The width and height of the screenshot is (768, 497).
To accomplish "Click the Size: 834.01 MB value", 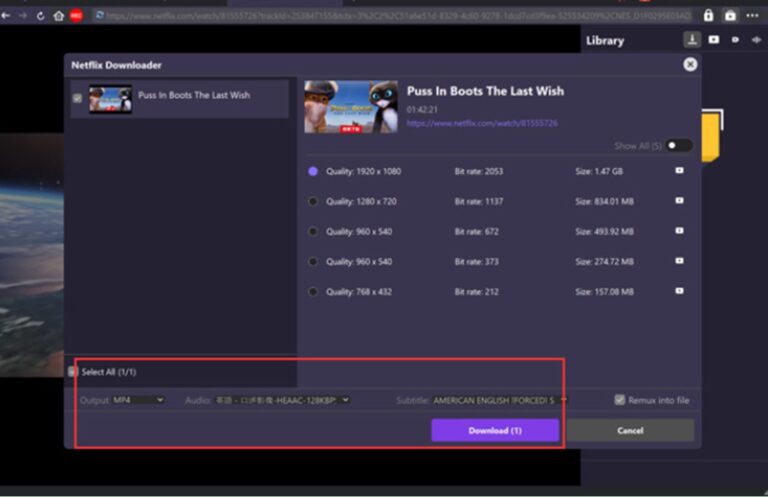I will [604, 201].
